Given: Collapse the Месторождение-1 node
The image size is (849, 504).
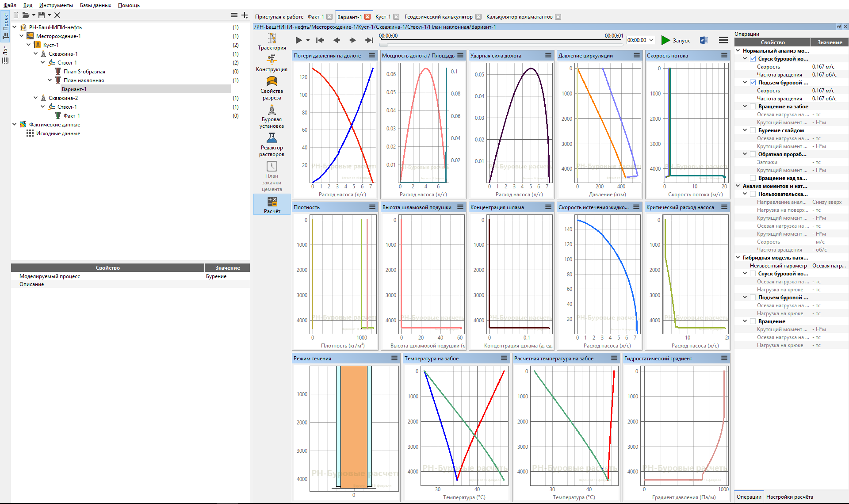Looking at the screenshot, I should coord(22,36).
